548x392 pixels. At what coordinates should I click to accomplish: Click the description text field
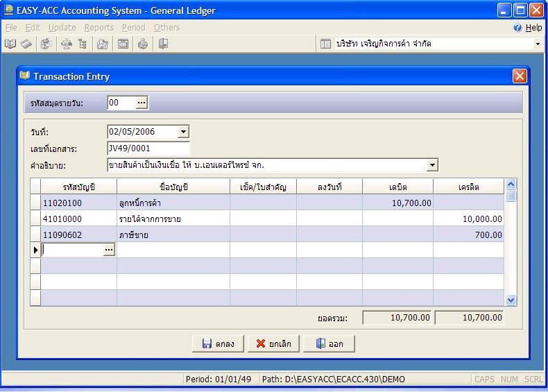pyautogui.click(x=267, y=164)
